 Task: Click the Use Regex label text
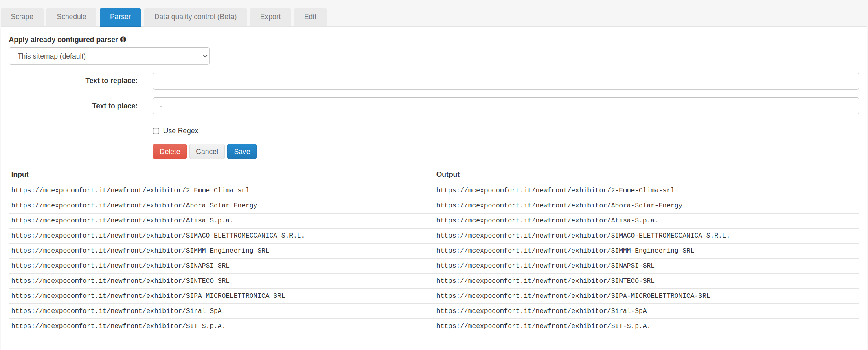point(181,131)
